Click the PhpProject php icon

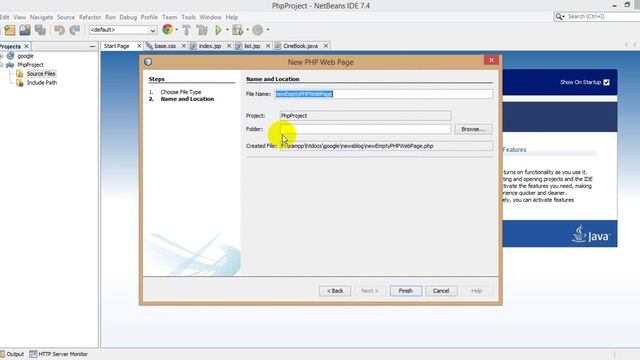pyautogui.click(x=10, y=65)
